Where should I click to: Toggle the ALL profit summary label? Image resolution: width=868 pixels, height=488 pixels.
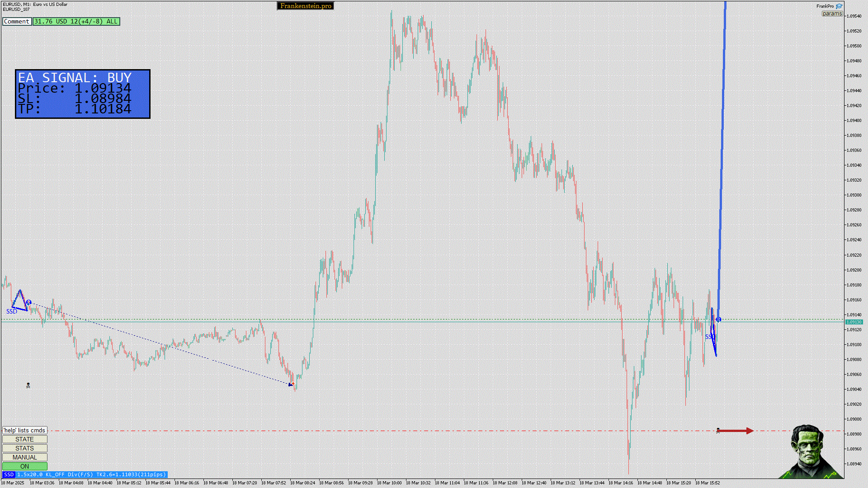pos(76,21)
